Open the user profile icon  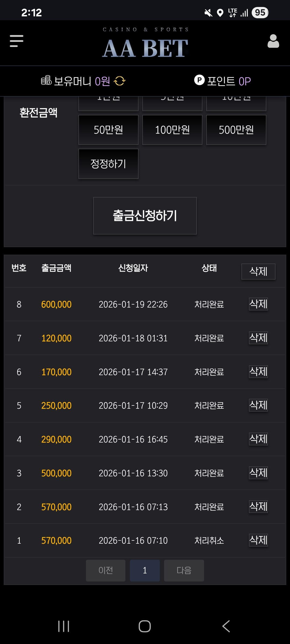pyautogui.click(x=273, y=41)
